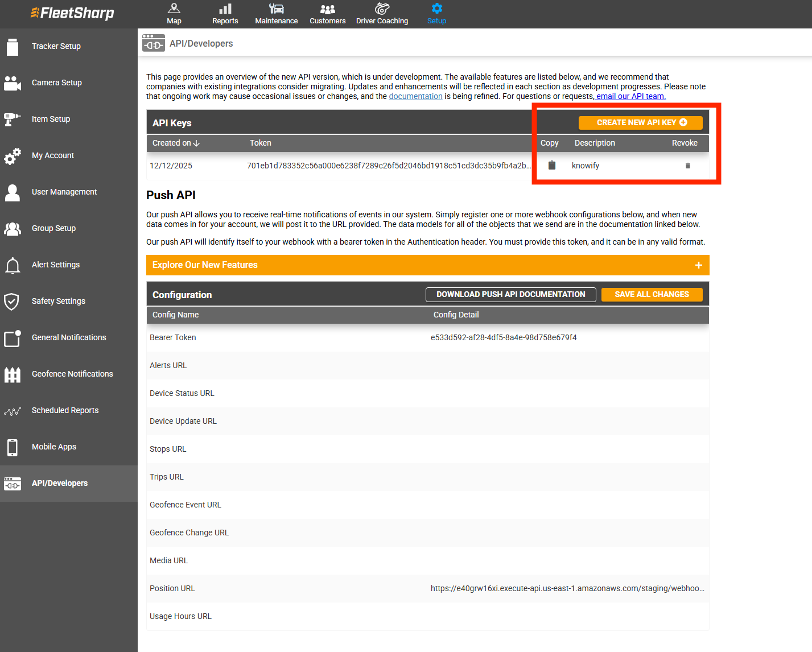Select Geofence Notifications in sidebar
Image resolution: width=812 pixels, height=652 pixels.
(x=72, y=374)
